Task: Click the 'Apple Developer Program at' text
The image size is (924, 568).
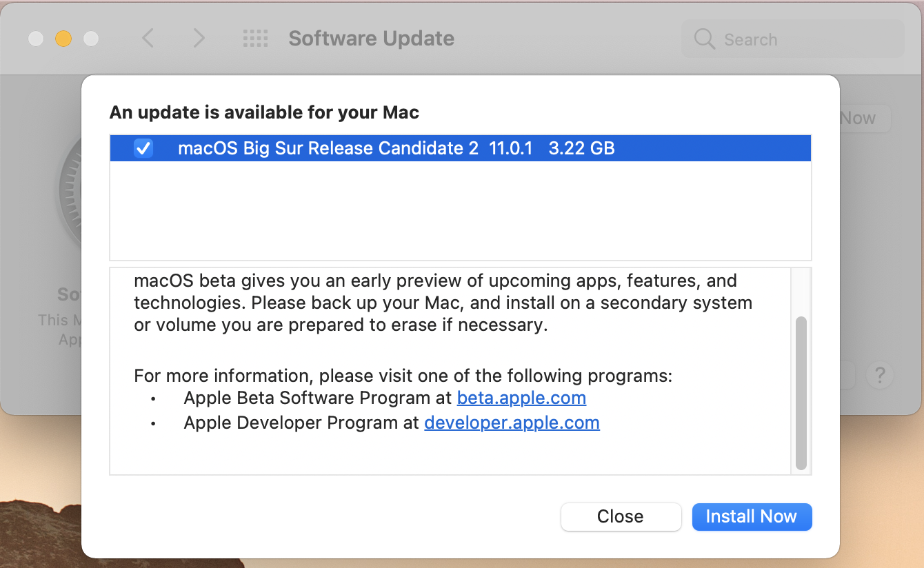Action: 301,423
